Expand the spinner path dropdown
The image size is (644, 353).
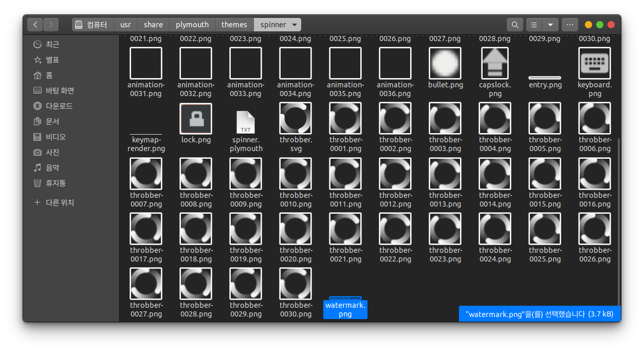pos(294,25)
